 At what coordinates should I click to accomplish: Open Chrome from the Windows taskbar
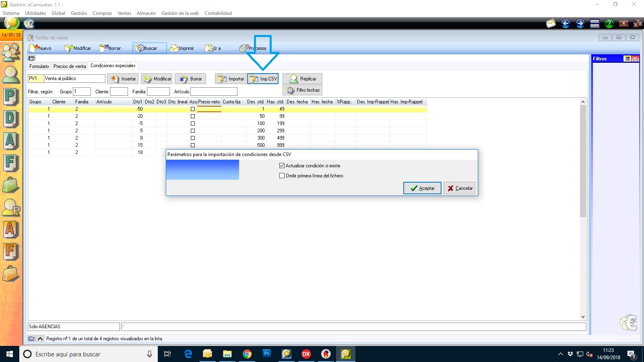(247, 354)
